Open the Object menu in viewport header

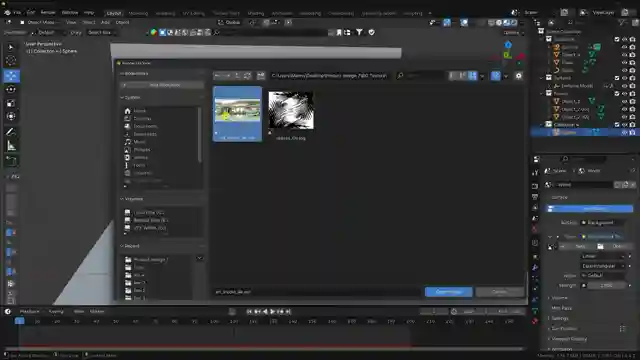[x=122, y=22]
